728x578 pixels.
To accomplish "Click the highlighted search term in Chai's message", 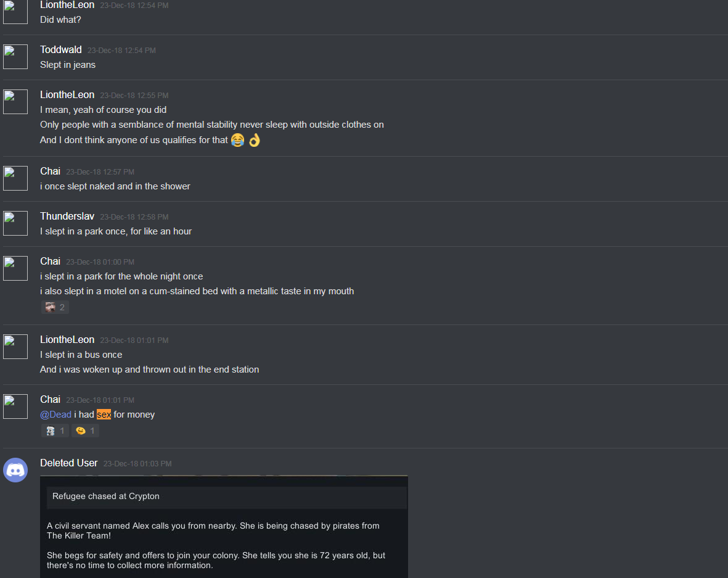I will point(104,415).
